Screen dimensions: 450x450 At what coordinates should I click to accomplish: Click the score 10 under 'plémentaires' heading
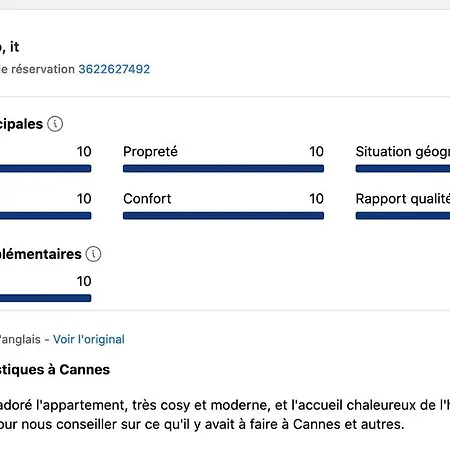click(84, 281)
